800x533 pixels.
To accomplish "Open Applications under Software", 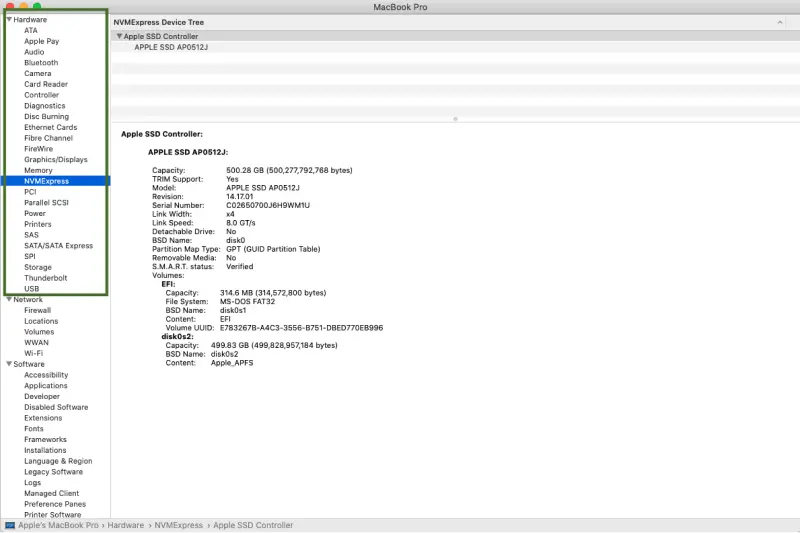I will 45,386.
